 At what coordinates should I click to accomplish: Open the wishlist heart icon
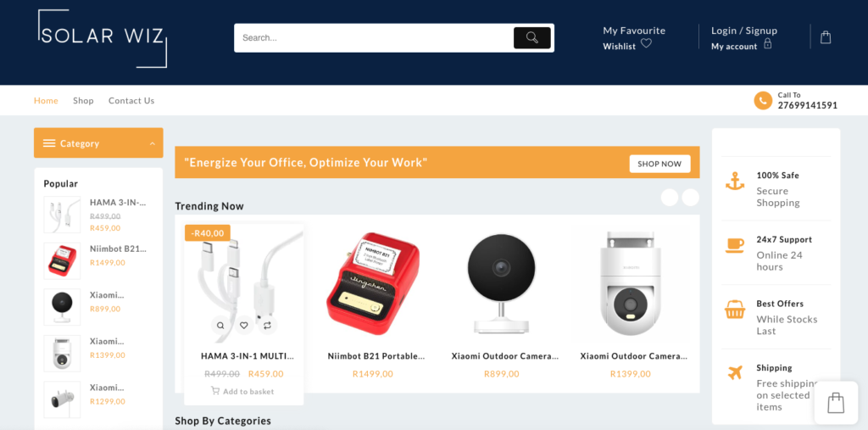[646, 43]
